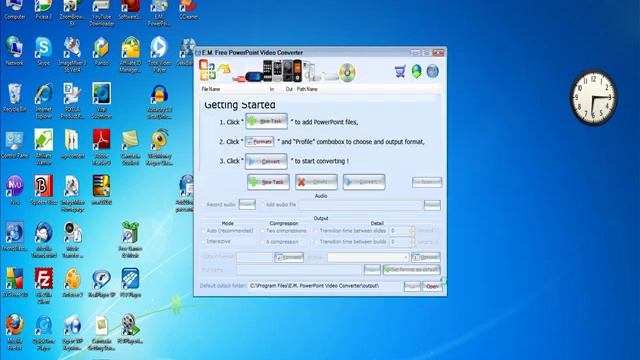Launch Mozilla Firefox from the desktop
This screenshot has height=360, width=640.
tap(15, 332)
